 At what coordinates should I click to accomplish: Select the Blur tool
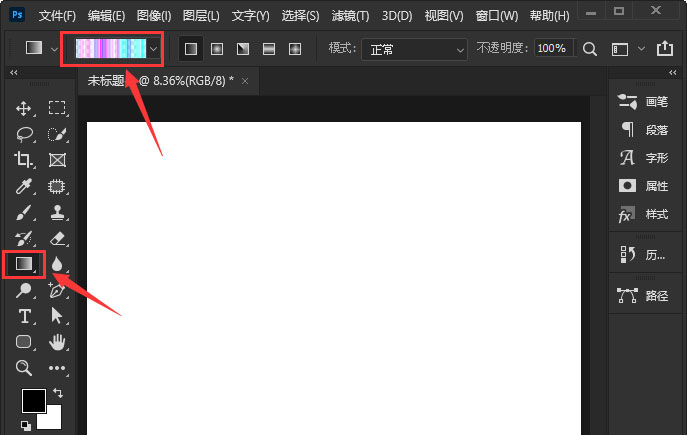pyautogui.click(x=57, y=264)
